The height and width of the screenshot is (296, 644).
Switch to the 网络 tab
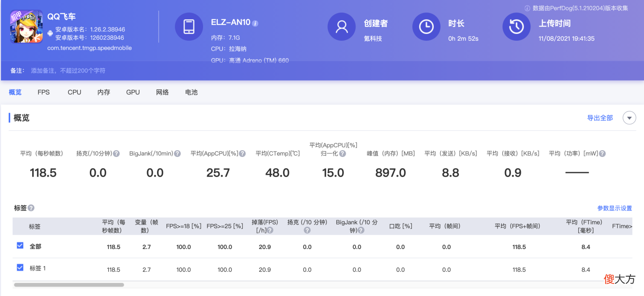click(162, 92)
